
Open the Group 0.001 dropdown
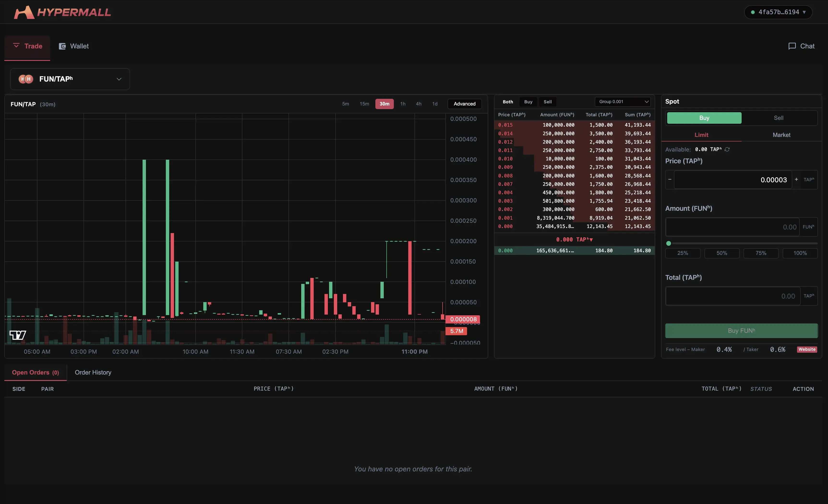pyautogui.click(x=623, y=102)
